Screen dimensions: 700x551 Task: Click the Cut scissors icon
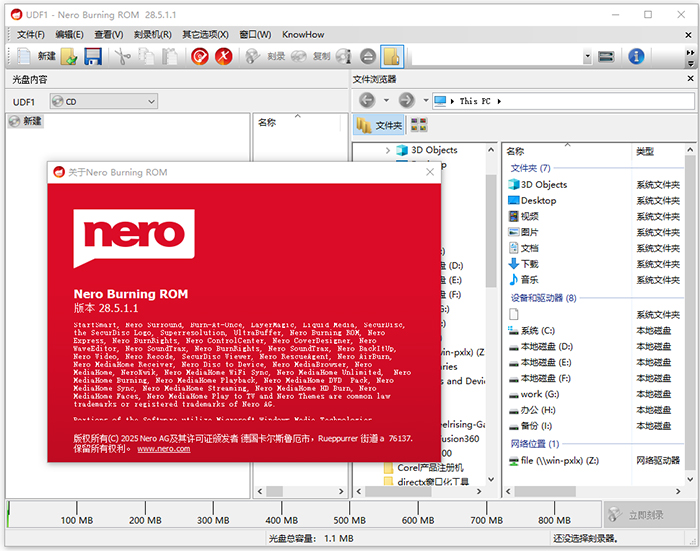pyautogui.click(x=122, y=56)
